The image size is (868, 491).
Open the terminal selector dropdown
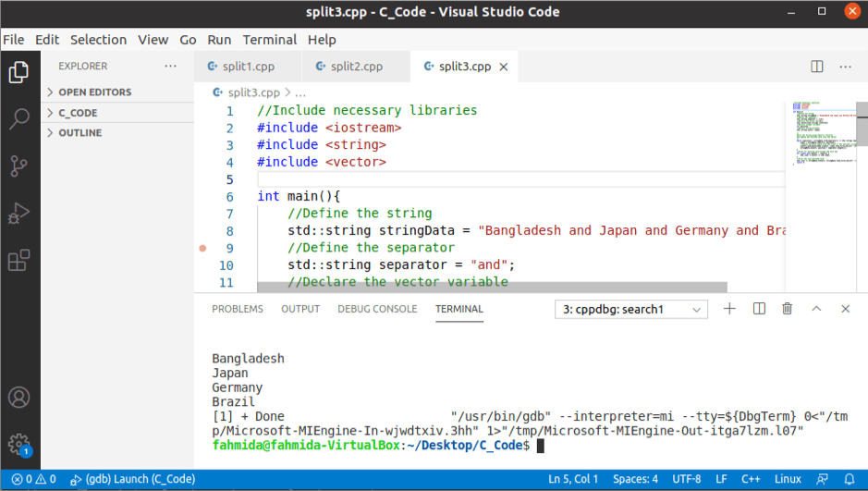pyautogui.click(x=631, y=310)
